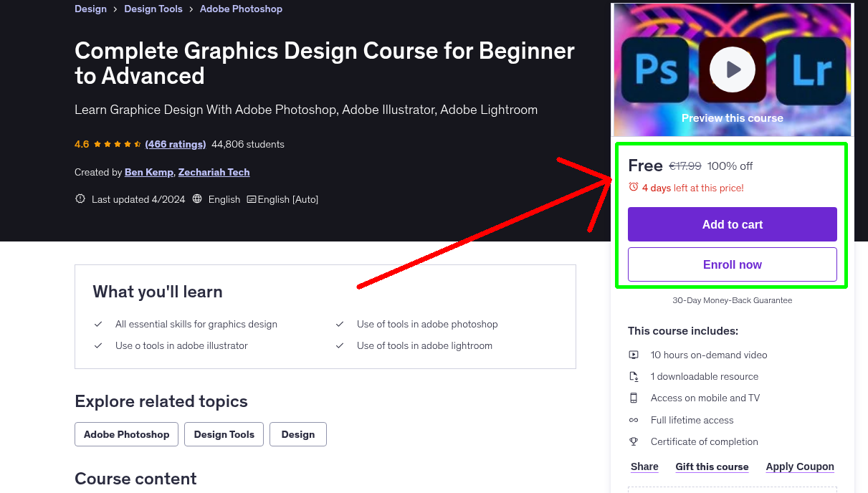
Task: Click the certificate of completion trophy icon
Action: click(x=634, y=441)
